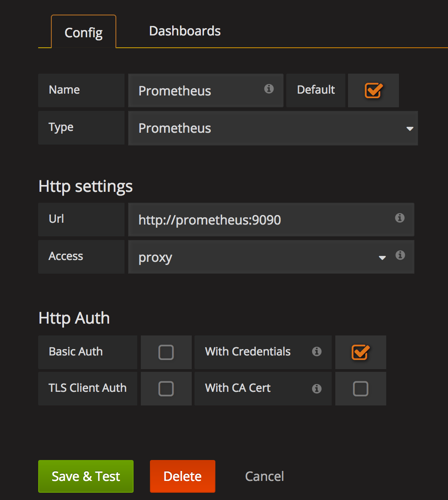Viewport: 448px width, 500px height.
Task: Uncheck the With Credentials checkbox
Action: click(x=360, y=352)
